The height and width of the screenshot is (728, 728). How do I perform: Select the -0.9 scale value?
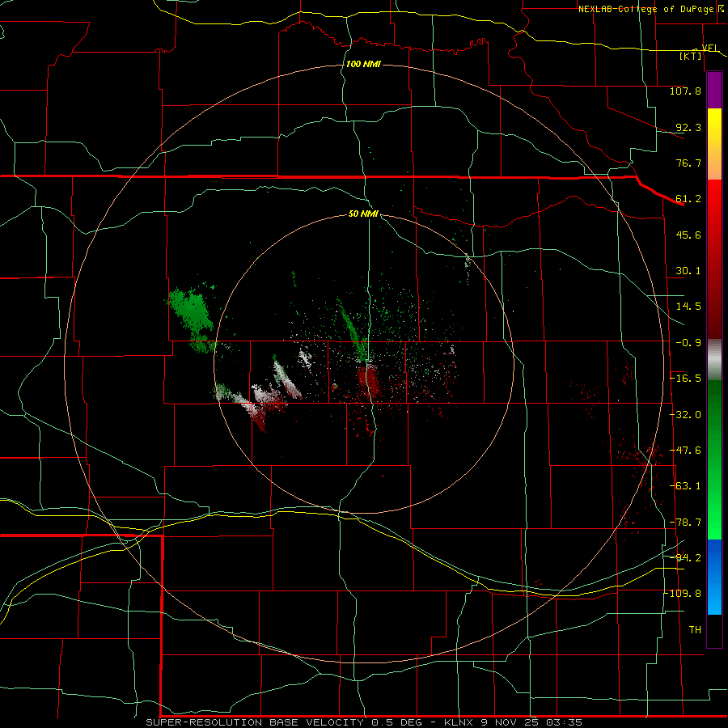(x=688, y=343)
